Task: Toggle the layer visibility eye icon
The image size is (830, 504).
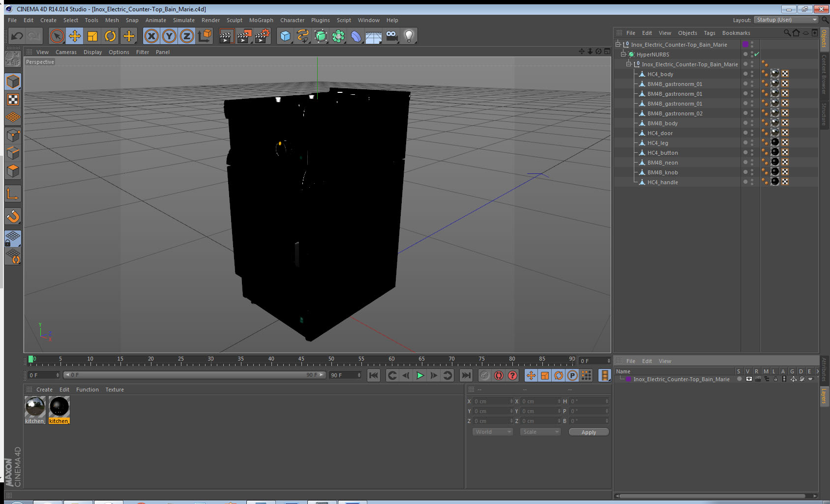Action: (749, 379)
